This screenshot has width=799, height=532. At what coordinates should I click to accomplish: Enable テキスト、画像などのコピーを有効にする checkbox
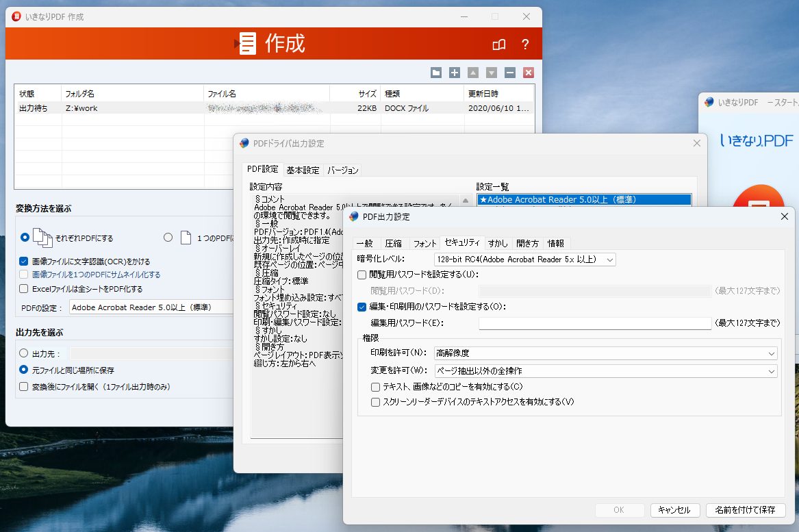[x=376, y=387]
